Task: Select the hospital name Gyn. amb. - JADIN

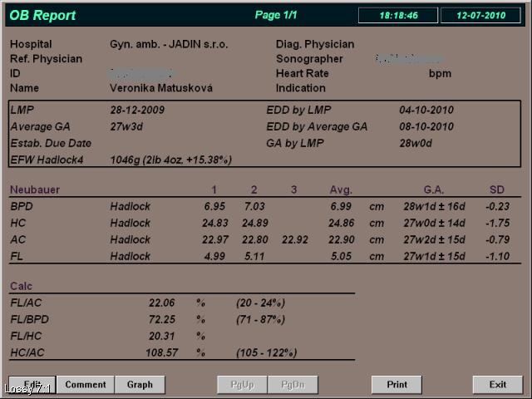Action: pos(169,44)
